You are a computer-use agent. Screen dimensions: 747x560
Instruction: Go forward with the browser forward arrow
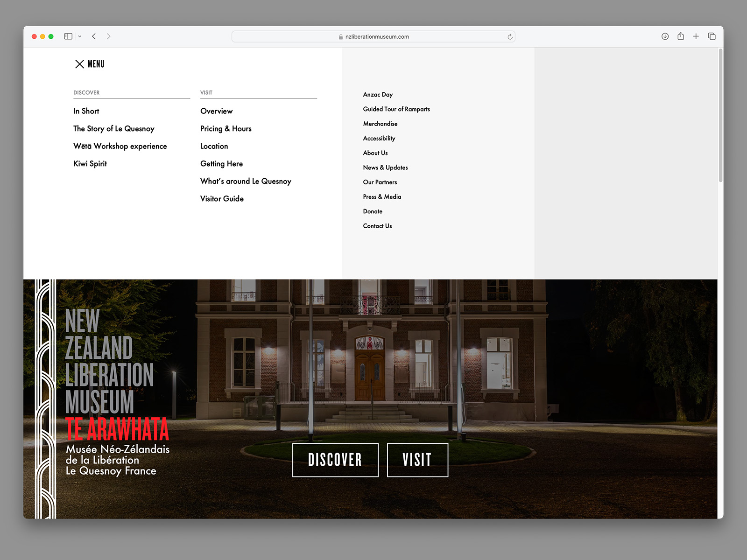pyautogui.click(x=108, y=36)
